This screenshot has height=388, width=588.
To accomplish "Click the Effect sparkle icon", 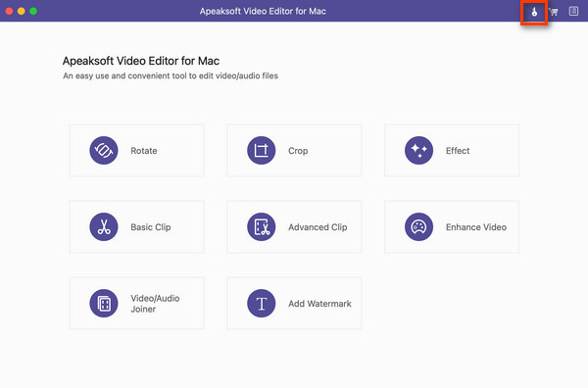I will pos(418,150).
